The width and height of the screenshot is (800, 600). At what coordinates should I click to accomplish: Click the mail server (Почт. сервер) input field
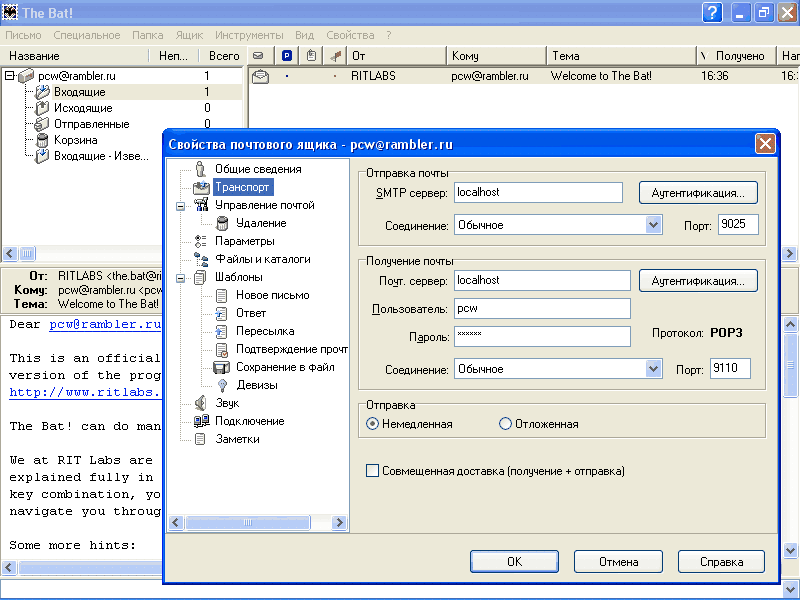(542, 280)
